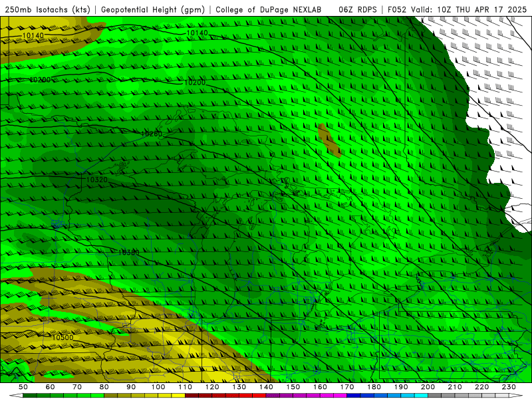532x399 pixels.
Task: Click the '200' value on the color scale
Action: click(428, 387)
